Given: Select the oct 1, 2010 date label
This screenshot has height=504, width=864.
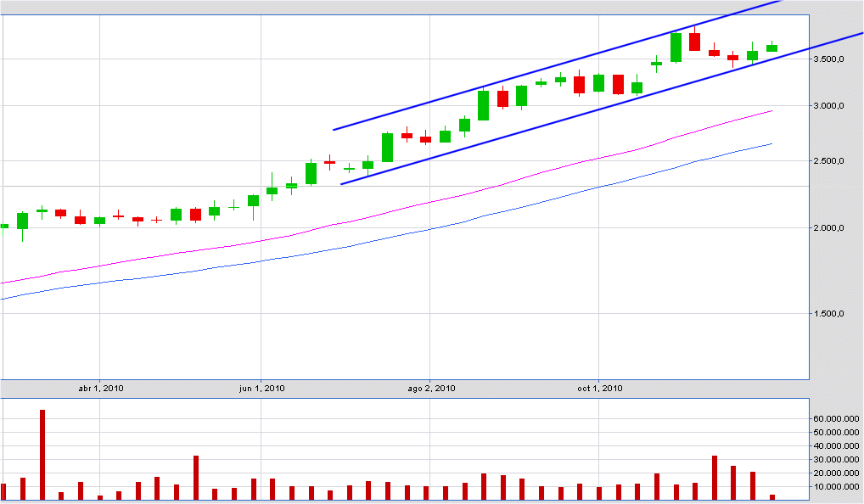Looking at the screenshot, I should [x=600, y=389].
